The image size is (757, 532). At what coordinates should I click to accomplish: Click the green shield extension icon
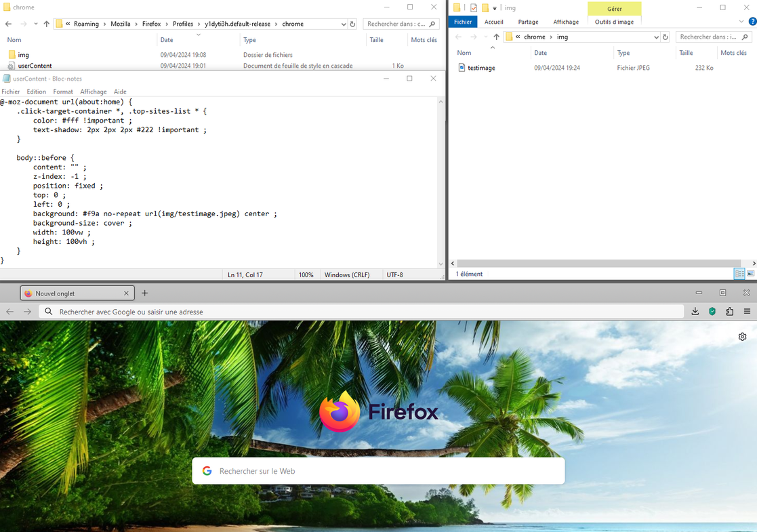(712, 312)
